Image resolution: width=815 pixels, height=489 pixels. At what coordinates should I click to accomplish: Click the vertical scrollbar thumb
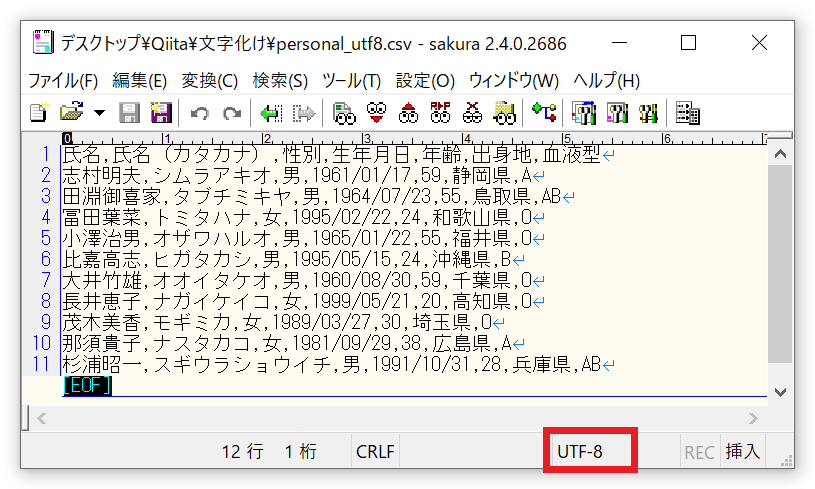pos(780,264)
